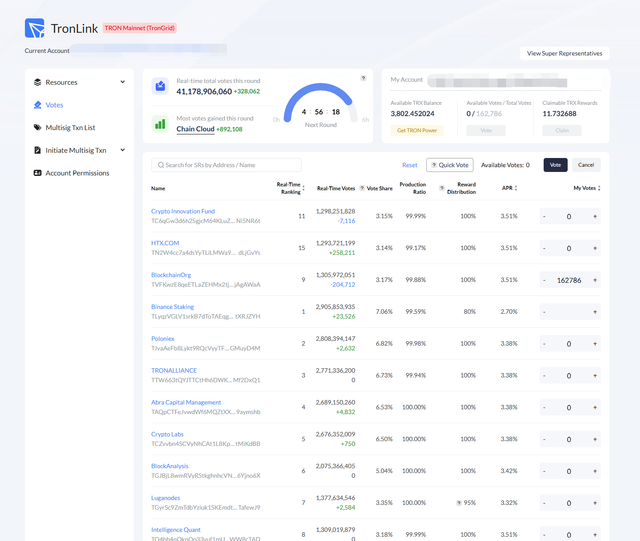The image size is (640, 541).
Task: Click the dark Vote submit button
Action: tap(555, 165)
